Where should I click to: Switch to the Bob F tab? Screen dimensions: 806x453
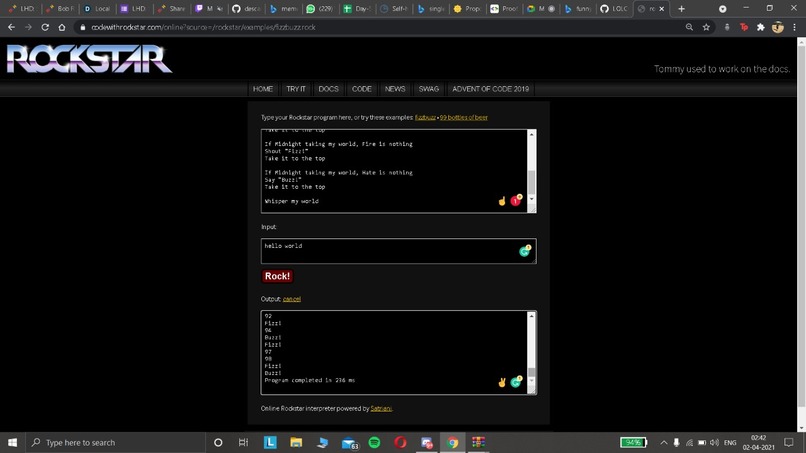pos(61,9)
